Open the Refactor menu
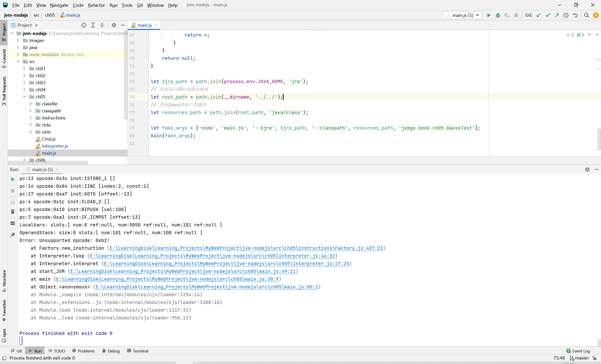The height and width of the screenshot is (364, 601). click(96, 5)
